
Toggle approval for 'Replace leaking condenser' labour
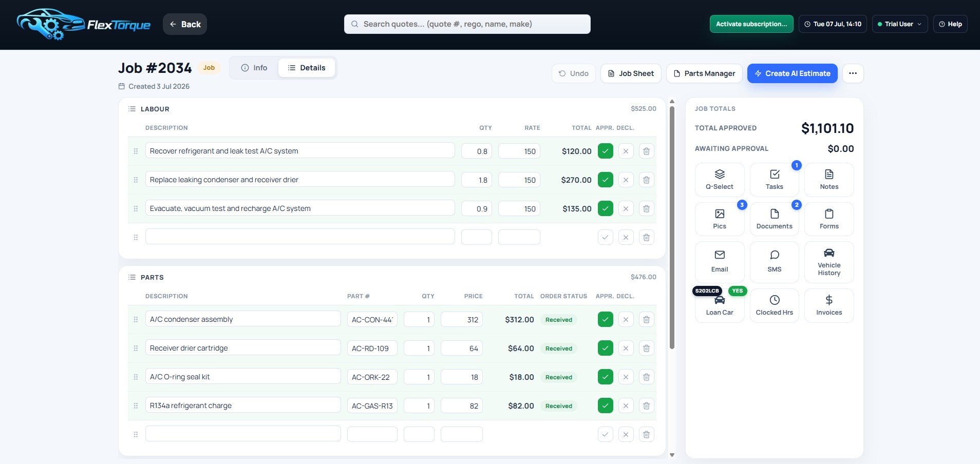click(x=606, y=180)
